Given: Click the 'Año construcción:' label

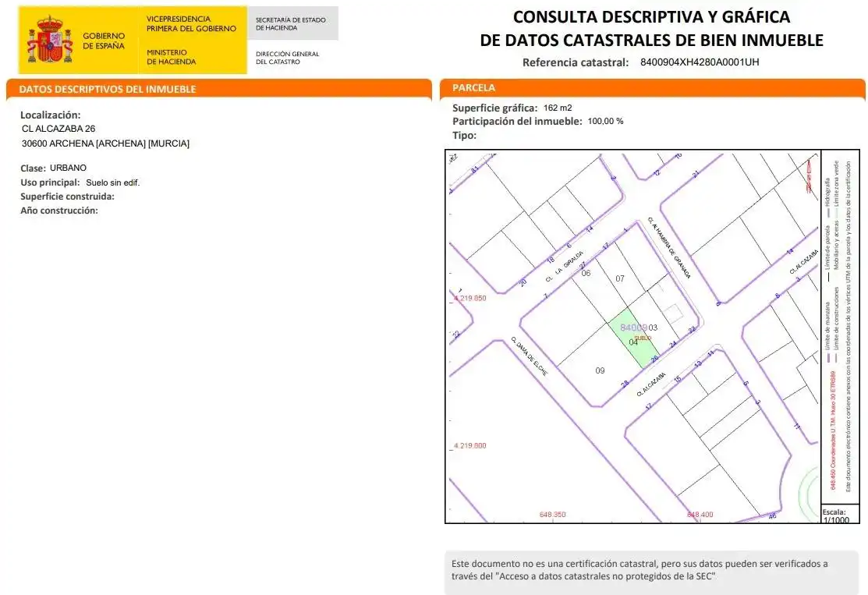Looking at the screenshot, I should coord(59,211).
